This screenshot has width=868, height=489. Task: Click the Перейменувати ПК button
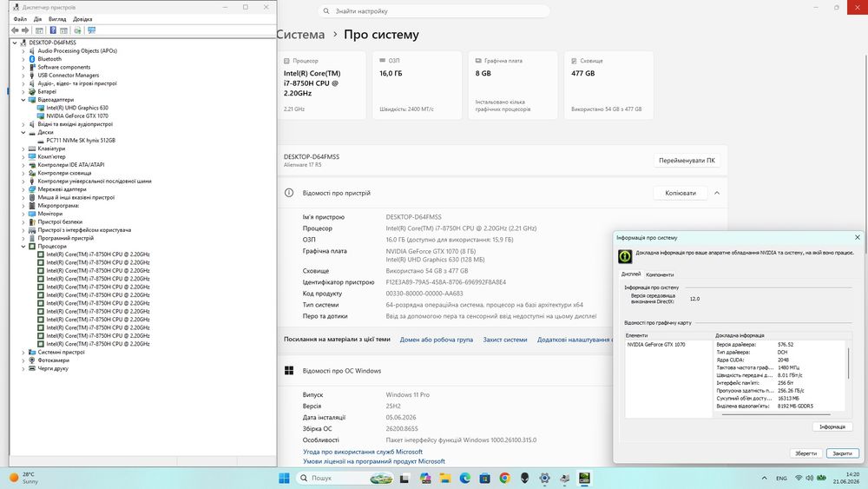(687, 161)
